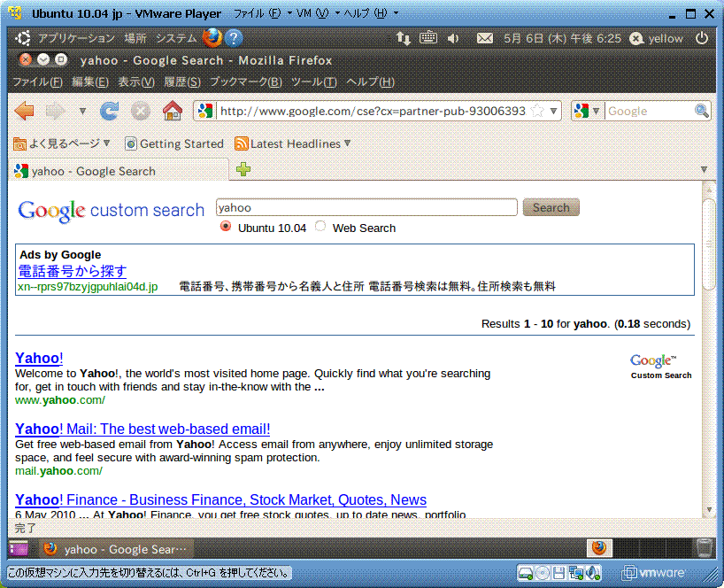Open the Firefox ツール(T) menu
Image resolution: width=724 pixels, height=588 pixels.
(x=314, y=82)
